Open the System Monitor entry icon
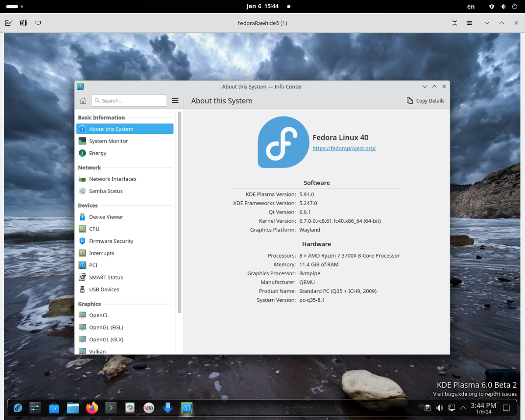Viewport: 525px width, 420px height. point(82,141)
